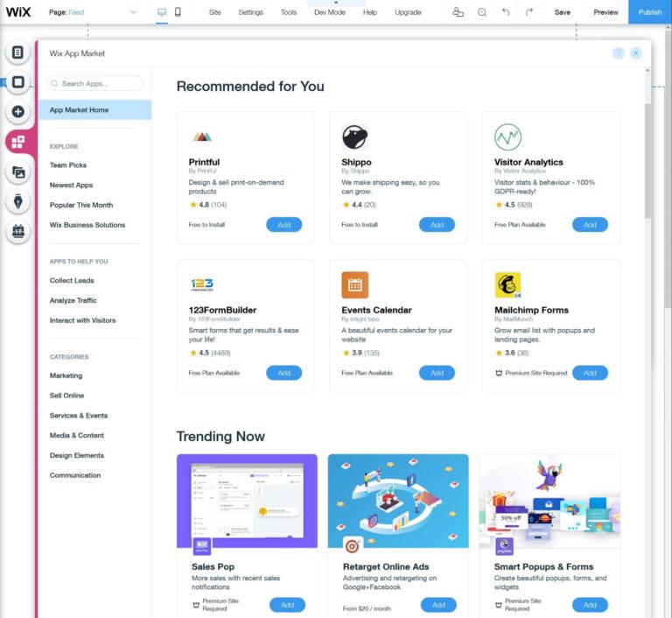Open Collect Leads apps

pyautogui.click(x=72, y=280)
